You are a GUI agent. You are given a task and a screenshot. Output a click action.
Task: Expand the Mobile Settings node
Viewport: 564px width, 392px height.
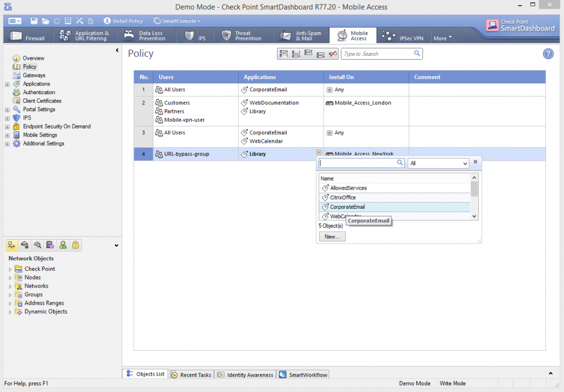[7, 135]
